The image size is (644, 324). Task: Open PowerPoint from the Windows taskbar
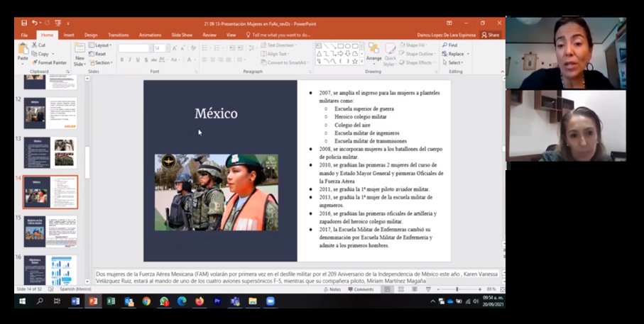[x=93, y=301]
